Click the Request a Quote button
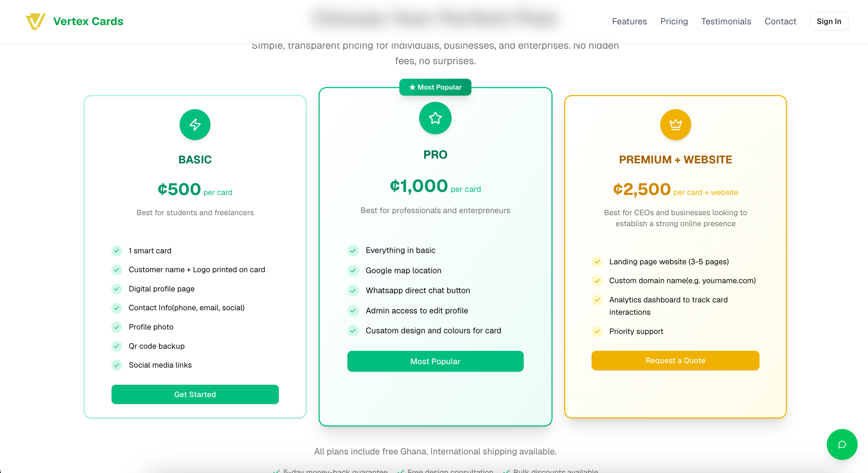Screen dimensions: 868x473 pos(675,360)
